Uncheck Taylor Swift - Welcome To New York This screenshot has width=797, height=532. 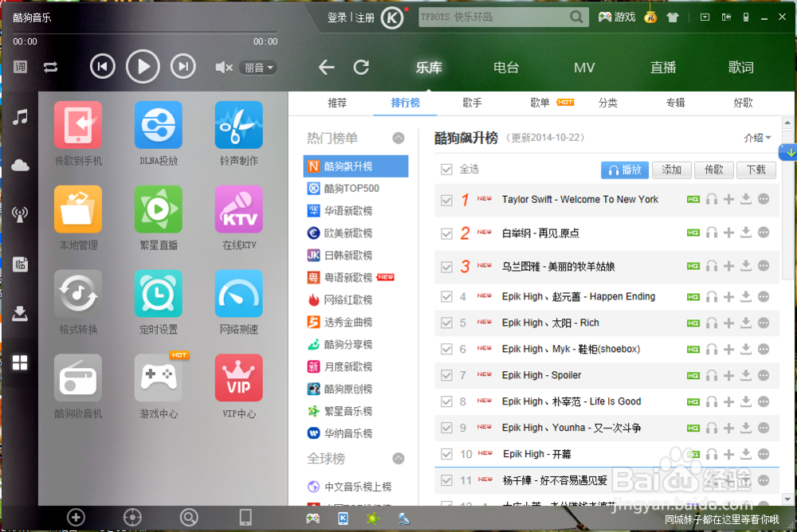[x=446, y=200]
